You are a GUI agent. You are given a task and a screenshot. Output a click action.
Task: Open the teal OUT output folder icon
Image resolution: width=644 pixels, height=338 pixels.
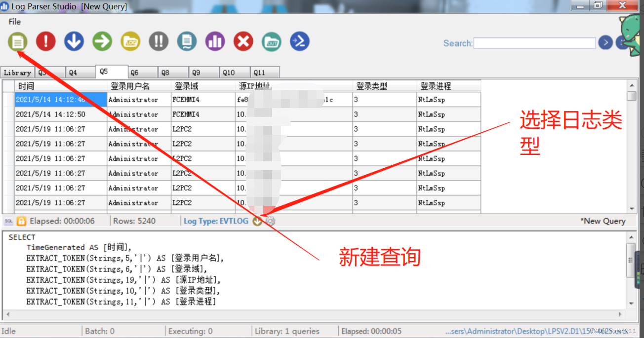(x=271, y=41)
